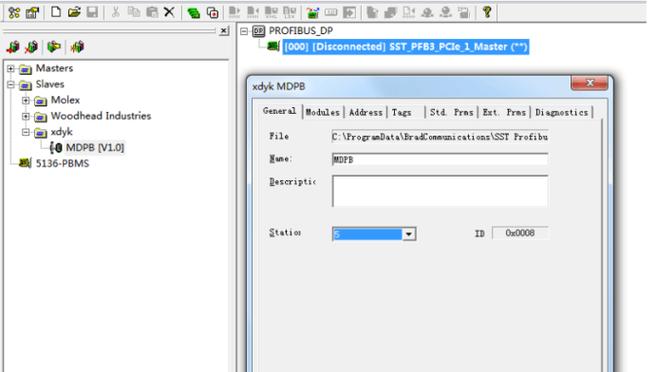Click the Copy icon in the toolbar
The image size is (657, 372).
pos(134,12)
